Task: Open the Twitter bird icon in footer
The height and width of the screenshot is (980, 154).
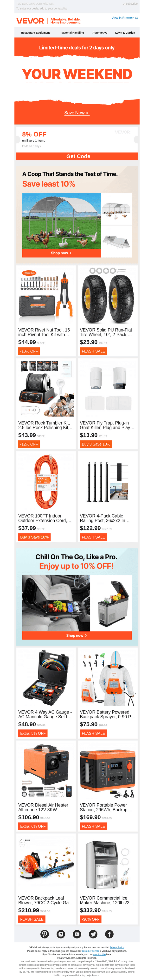Action: [x=93, y=934]
